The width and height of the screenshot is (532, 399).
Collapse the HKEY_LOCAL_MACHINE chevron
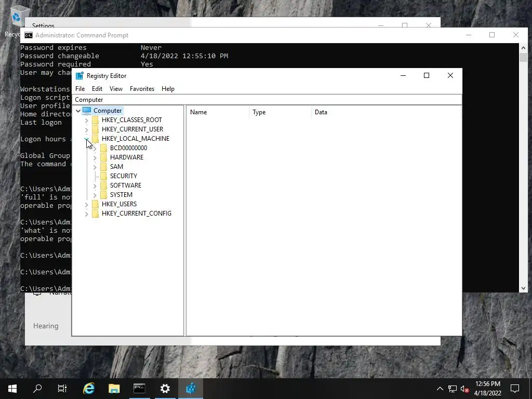click(87, 139)
